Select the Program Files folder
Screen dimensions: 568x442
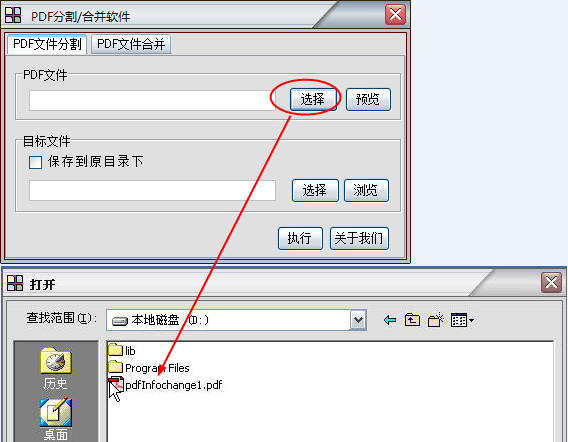(149, 368)
